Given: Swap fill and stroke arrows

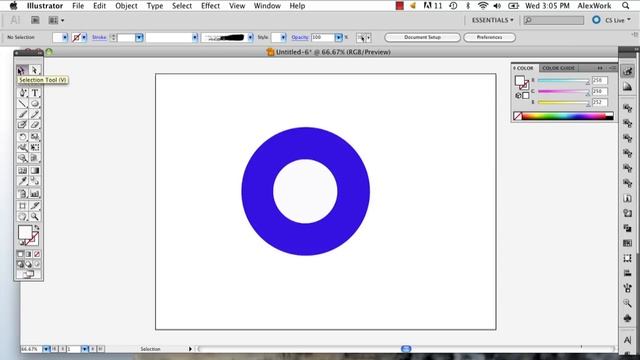Looking at the screenshot, I should 37,228.
